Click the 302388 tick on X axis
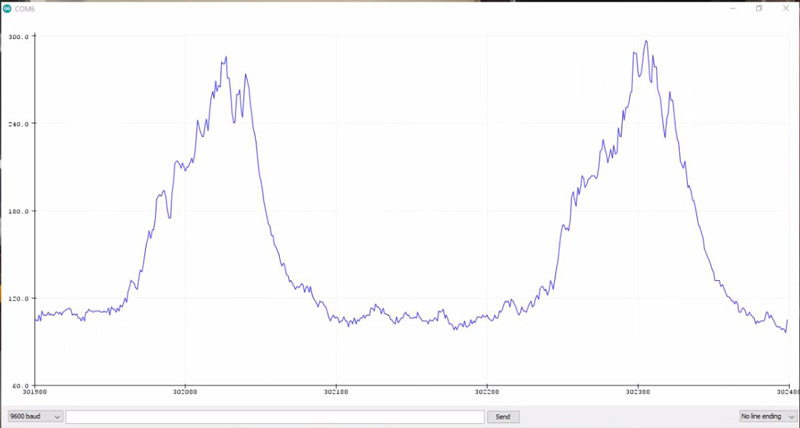Image resolution: width=800 pixels, height=428 pixels. tap(638, 394)
